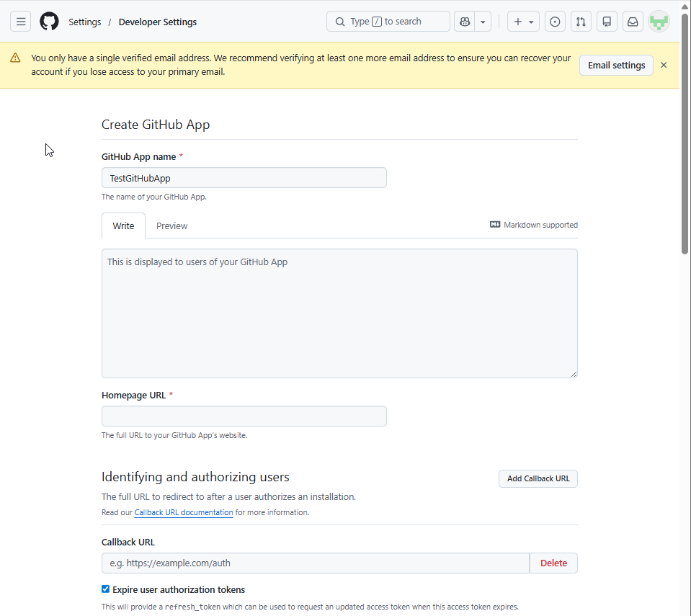Dismiss the email warning banner
Screen dimensions: 691x616
pyautogui.click(x=664, y=66)
